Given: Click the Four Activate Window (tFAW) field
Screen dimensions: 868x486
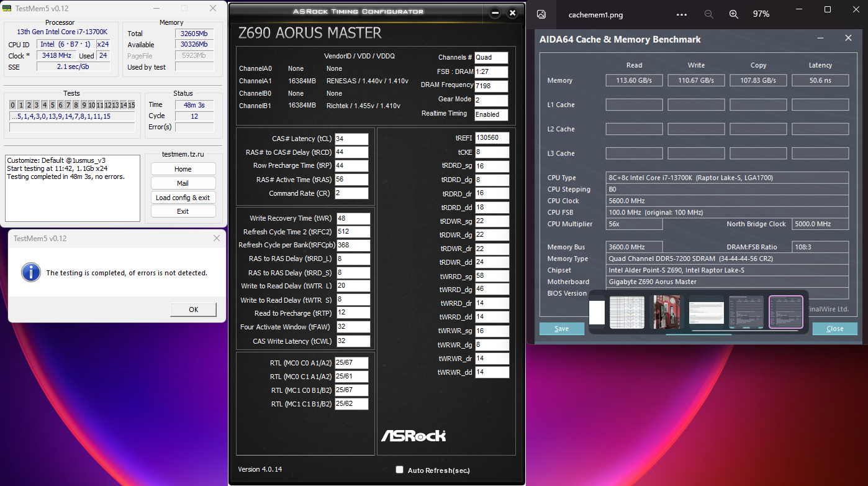Looking at the screenshot, I should tap(353, 328).
